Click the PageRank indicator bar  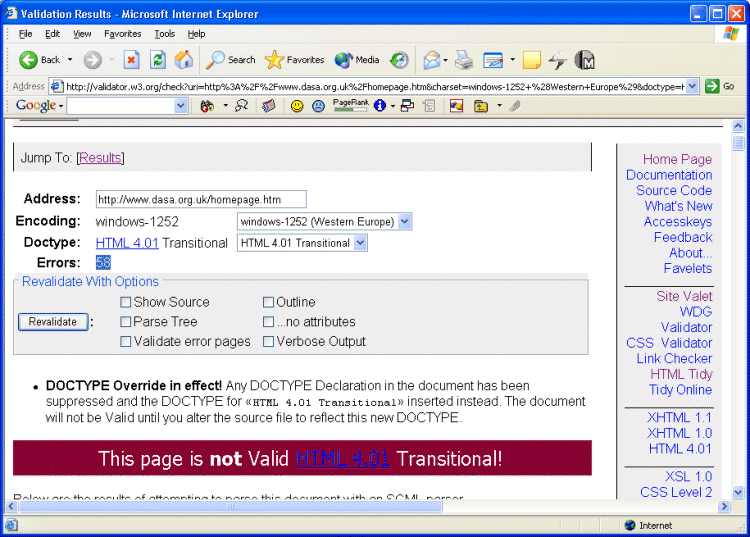(x=351, y=106)
